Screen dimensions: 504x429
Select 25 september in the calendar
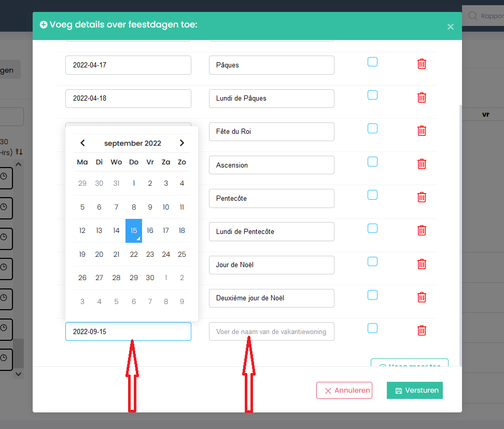(x=181, y=254)
